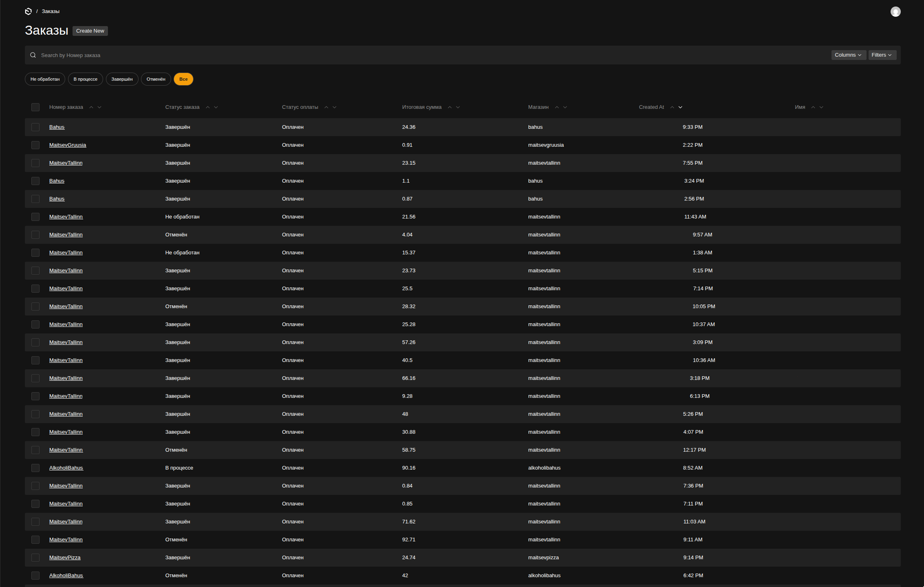The width and height of the screenshot is (924, 587).
Task: Check the row with total 24.36
Action: click(x=35, y=127)
